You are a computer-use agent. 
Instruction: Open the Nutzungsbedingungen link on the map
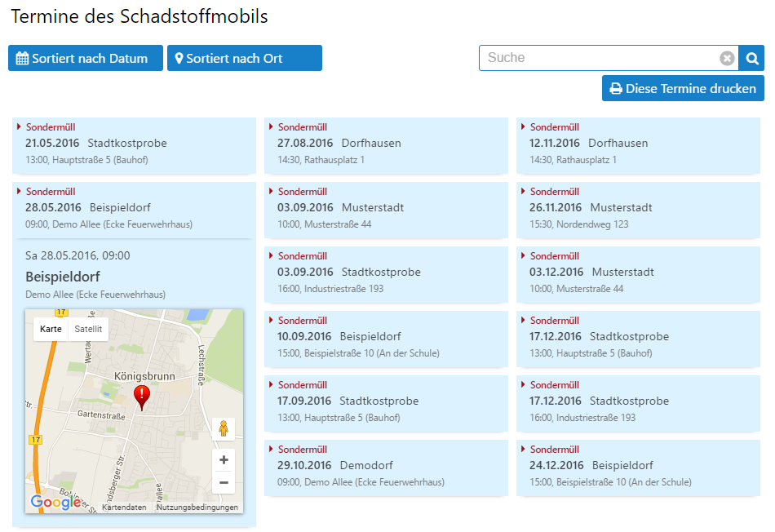pyautogui.click(x=197, y=508)
